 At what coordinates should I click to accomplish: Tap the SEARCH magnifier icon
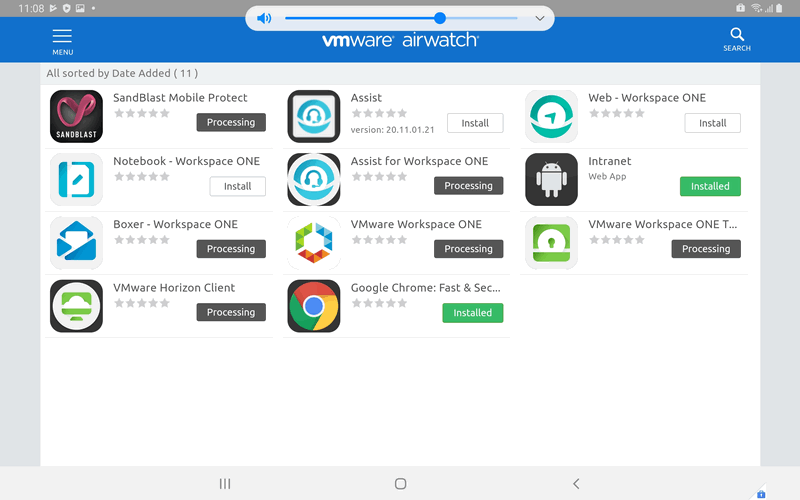pyautogui.click(x=737, y=34)
